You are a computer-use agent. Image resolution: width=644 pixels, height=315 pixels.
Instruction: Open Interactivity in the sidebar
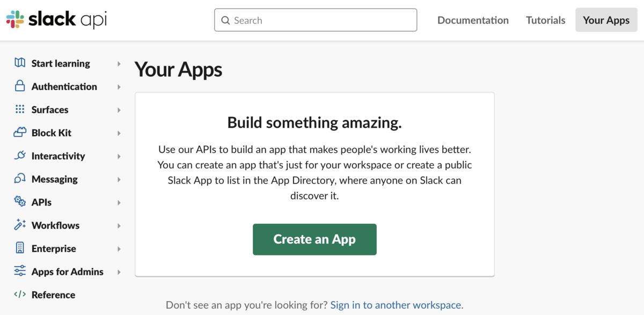pyautogui.click(x=58, y=156)
